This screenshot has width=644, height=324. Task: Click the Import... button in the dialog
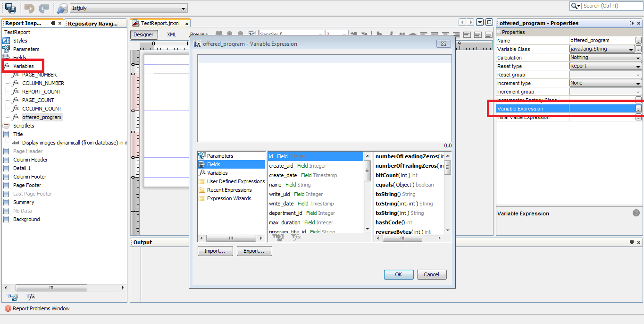click(215, 251)
